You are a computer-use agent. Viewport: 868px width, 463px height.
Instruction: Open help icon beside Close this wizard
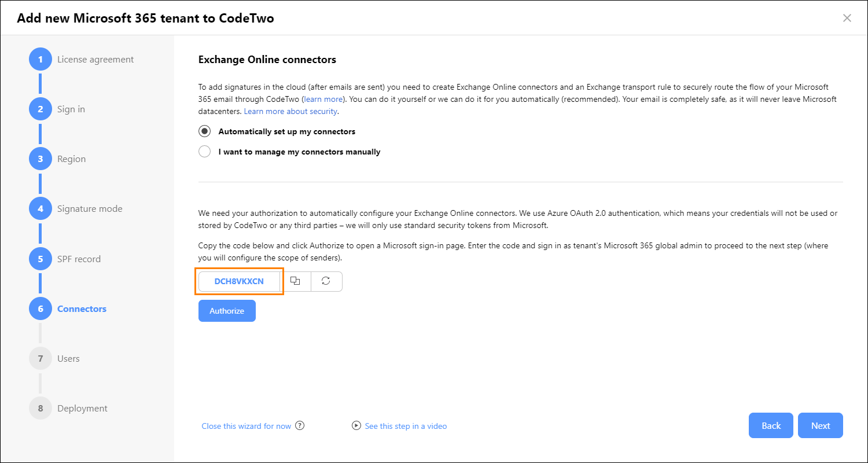pos(300,426)
